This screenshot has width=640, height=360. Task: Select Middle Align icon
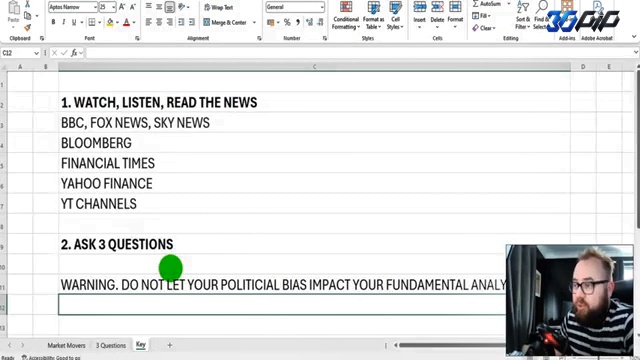click(x=159, y=7)
